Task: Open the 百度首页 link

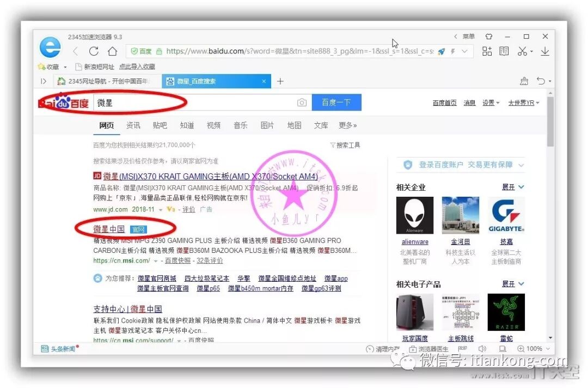Action: click(444, 103)
